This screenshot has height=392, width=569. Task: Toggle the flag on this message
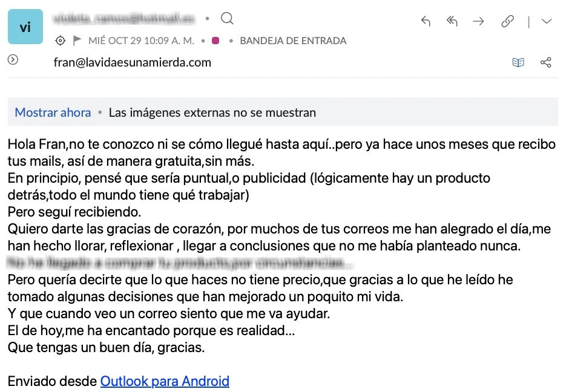point(77,41)
